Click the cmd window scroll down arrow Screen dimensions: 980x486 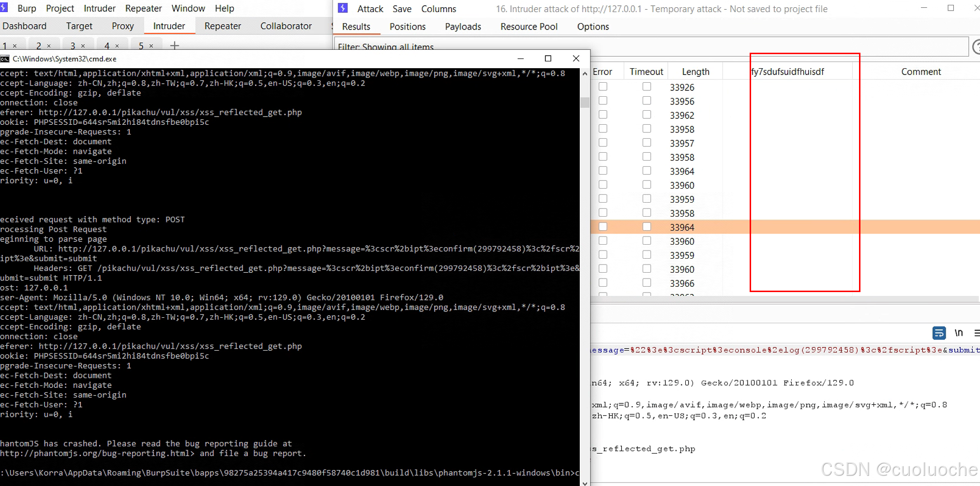click(585, 483)
